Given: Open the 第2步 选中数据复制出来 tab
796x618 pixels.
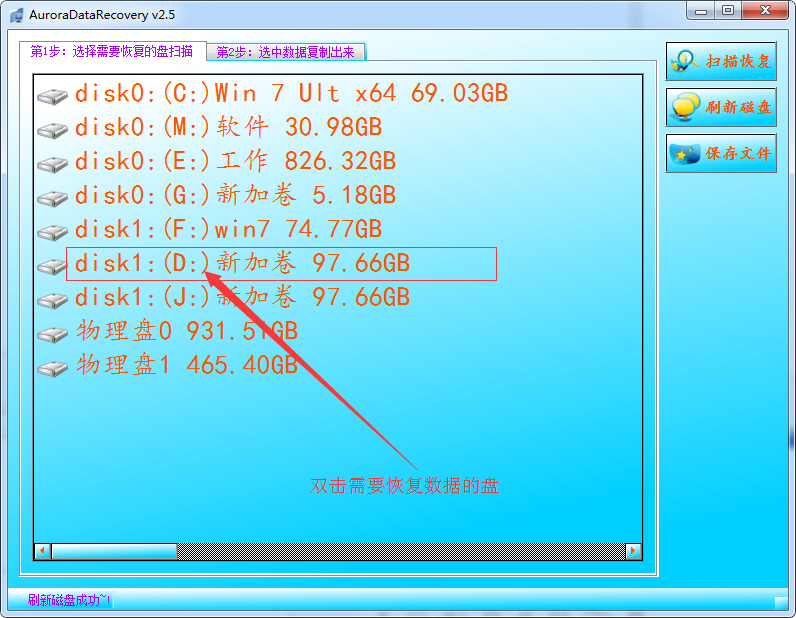Looking at the screenshot, I should click(x=286, y=52).
